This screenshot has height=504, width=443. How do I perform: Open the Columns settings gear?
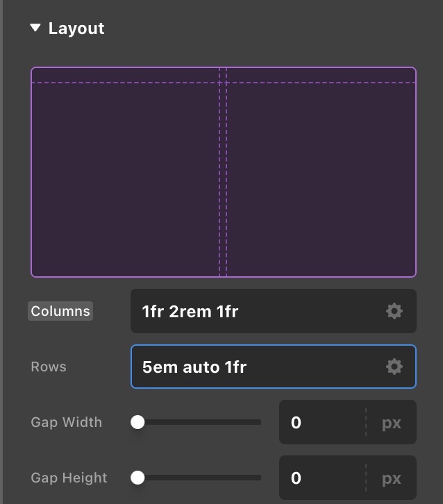(x=394, y=311)
